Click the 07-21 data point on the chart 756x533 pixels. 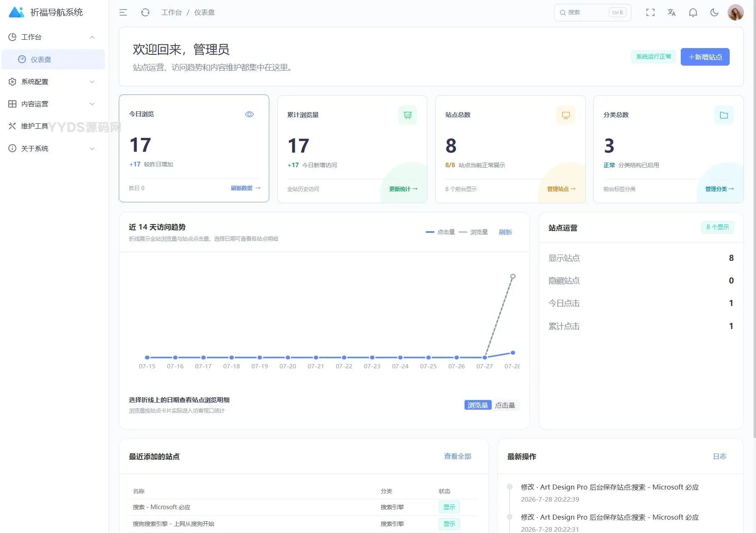pyautogui.click(x=316, y=357)
